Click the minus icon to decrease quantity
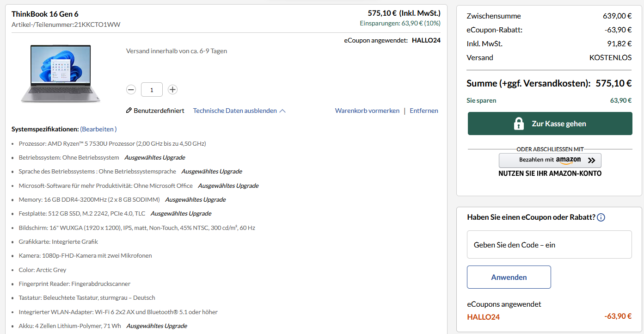Viewport: 644px width, 334px height. [131, 89]
